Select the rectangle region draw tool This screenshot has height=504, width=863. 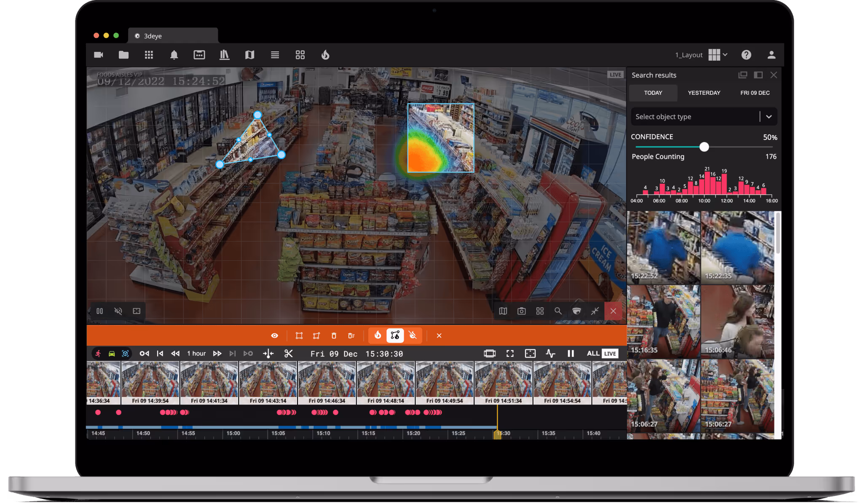pyautogui.click(x=299, y=335)
